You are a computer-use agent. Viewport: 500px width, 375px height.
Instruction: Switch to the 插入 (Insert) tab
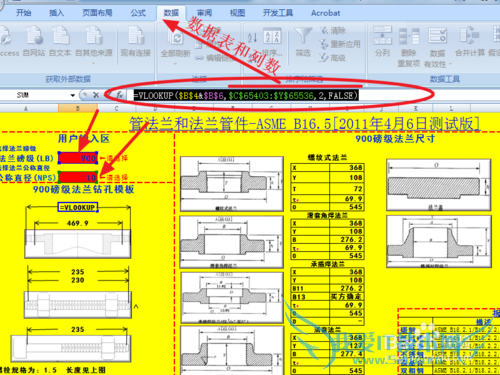[x=56, y=13]
